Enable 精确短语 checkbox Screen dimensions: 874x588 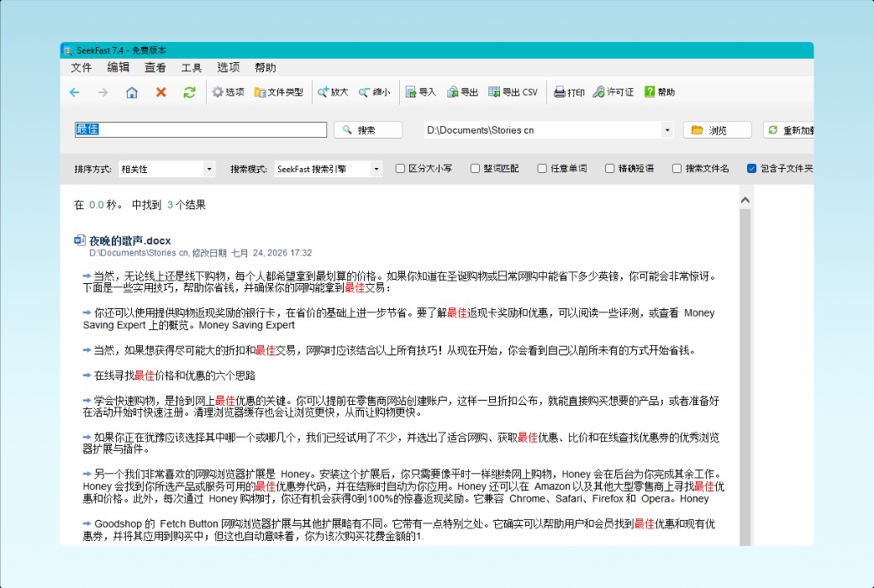point(610,168)
